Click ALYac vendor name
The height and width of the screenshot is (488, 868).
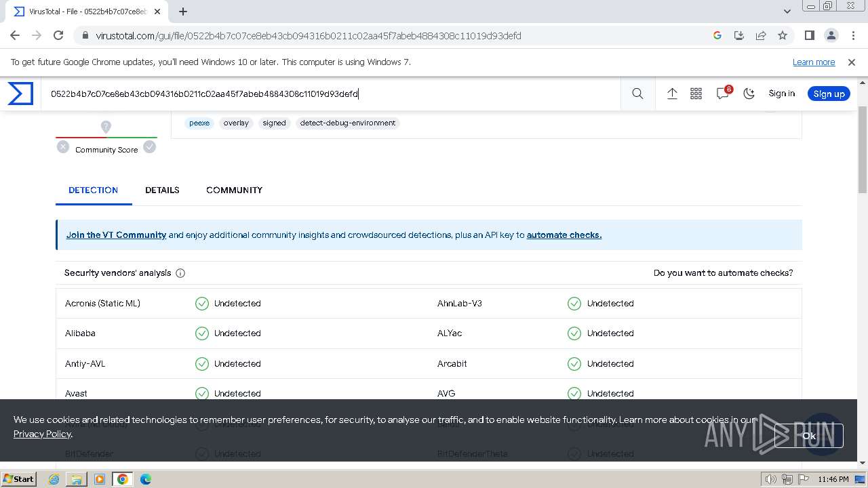(x=450, y=333)
